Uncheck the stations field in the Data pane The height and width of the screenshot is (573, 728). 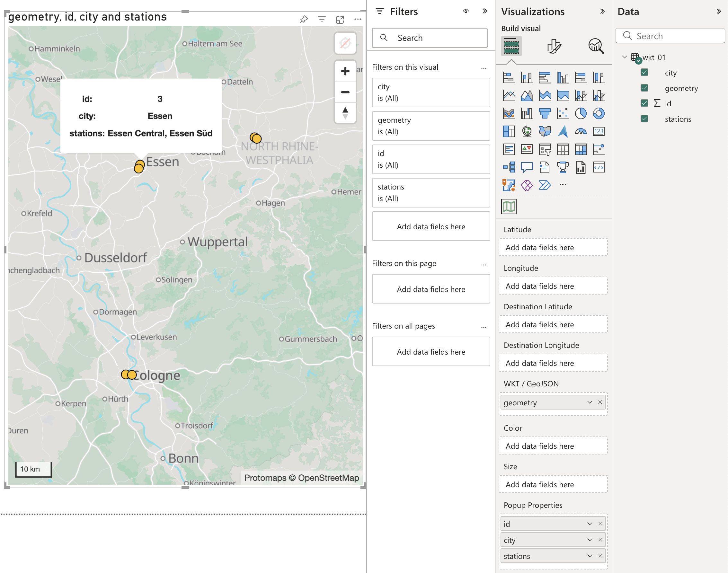pyautogui.click(x=644, y=119)
